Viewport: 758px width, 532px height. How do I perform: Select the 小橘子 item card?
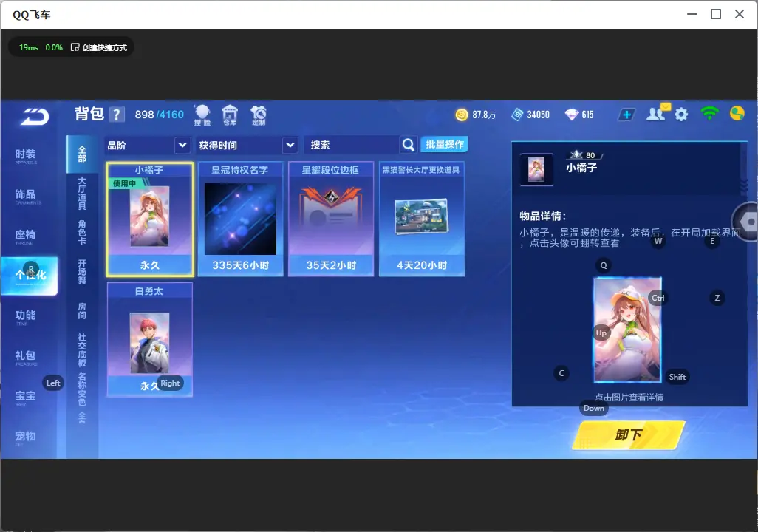point(150,219)
